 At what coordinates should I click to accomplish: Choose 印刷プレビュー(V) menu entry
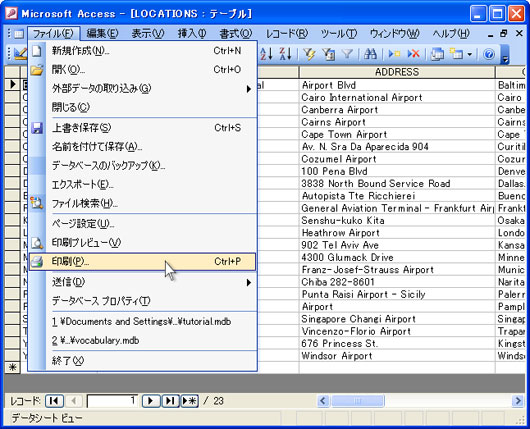pyautogui.click(x=142, y=243)
